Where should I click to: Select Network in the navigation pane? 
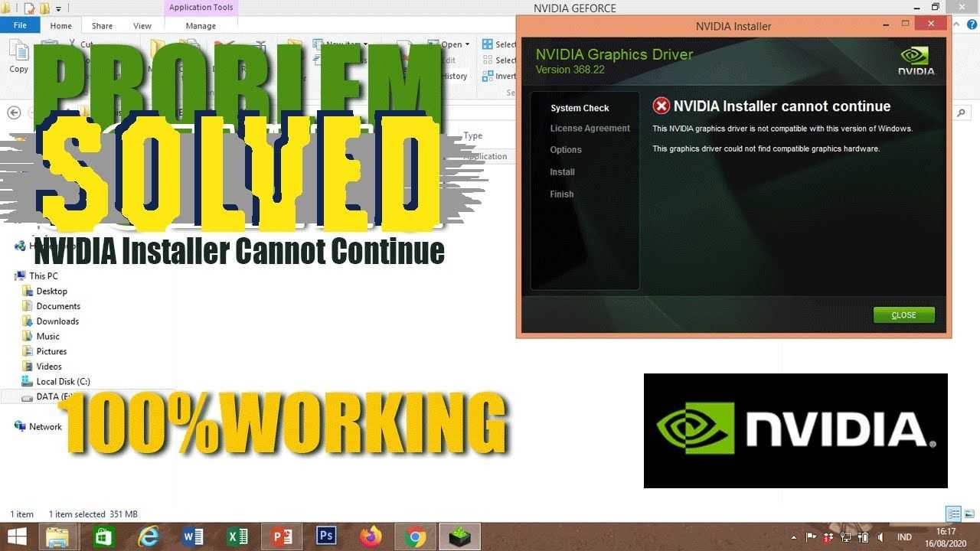(45, 426)
